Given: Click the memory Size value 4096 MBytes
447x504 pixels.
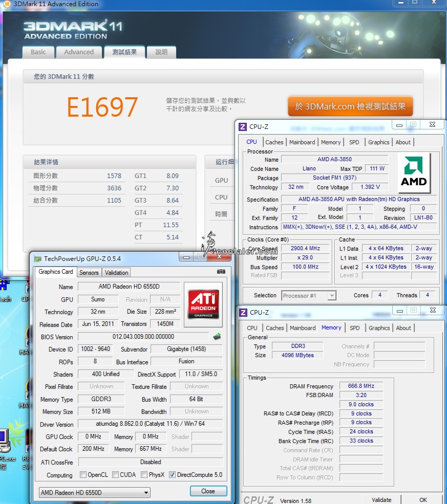Looking at the screenshot, I should [x=297, y=355].
